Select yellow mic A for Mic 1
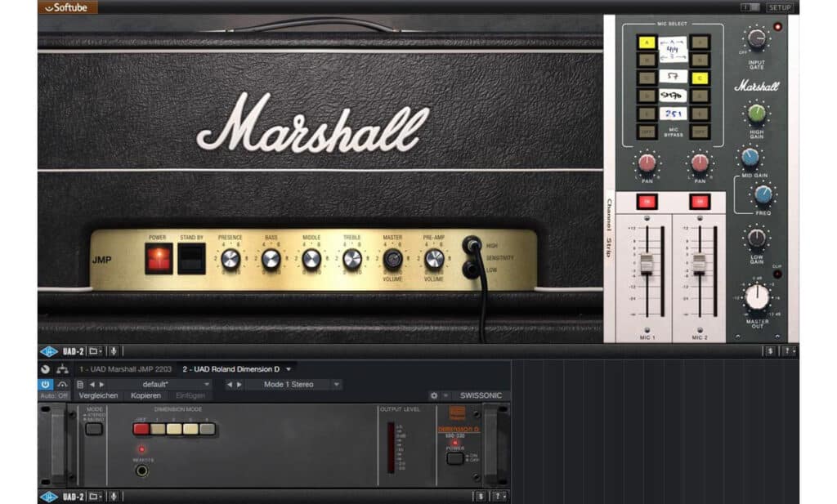The height and width of the screenshot is (504, 837). point(647,42)
